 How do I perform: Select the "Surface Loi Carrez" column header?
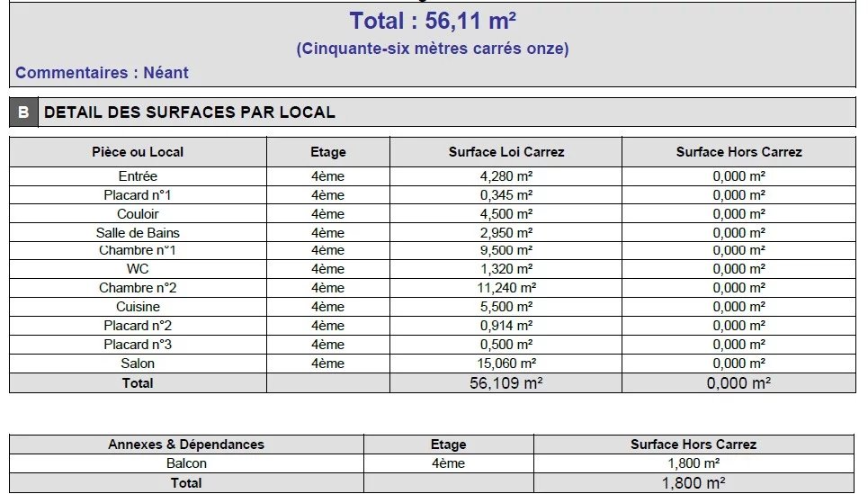click(506, 152)
